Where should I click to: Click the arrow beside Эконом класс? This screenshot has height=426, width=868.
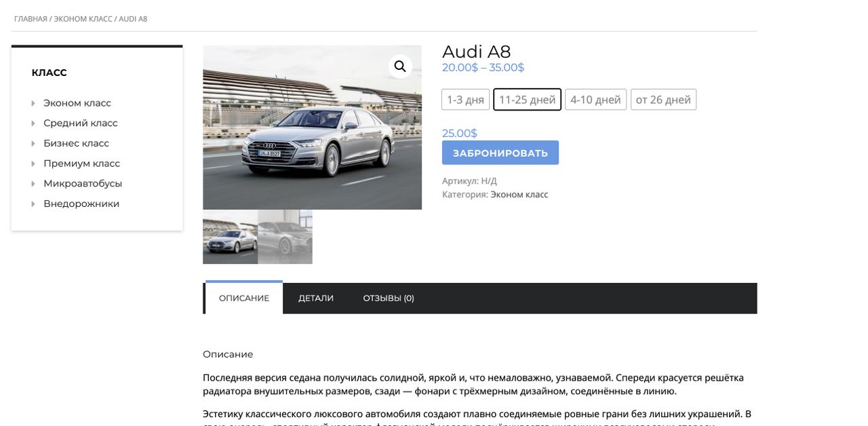pos(33,103)
